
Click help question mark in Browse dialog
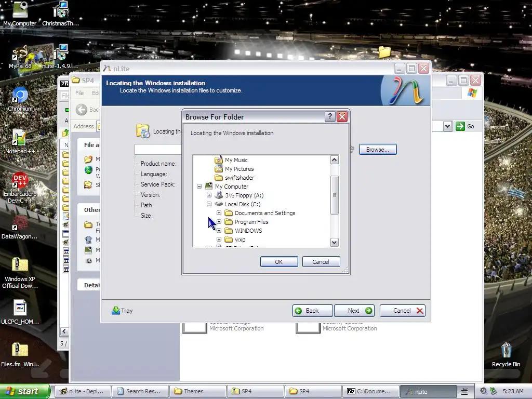330,117
